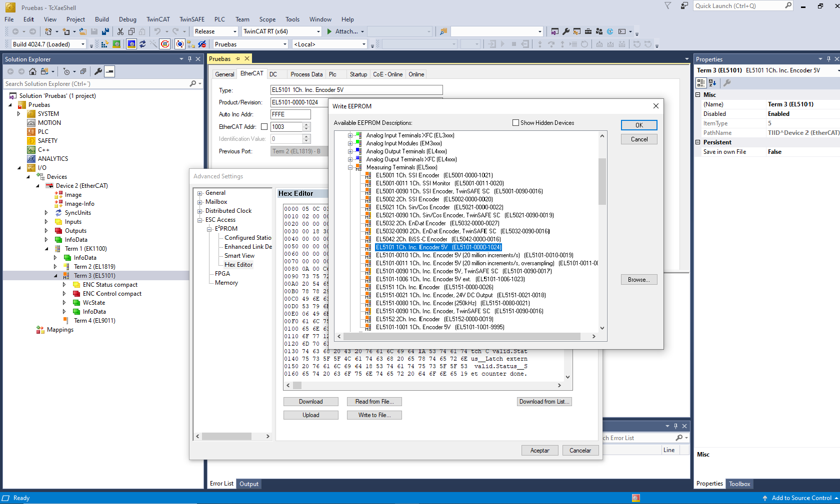The image size is (840, 504).
Task: Expand Analog Input Terminals XFC (EL3xxx) group
Action: coord(350,135)
